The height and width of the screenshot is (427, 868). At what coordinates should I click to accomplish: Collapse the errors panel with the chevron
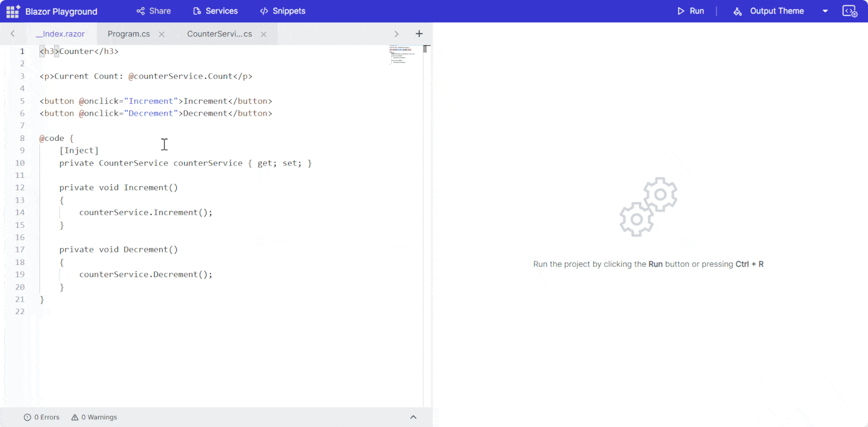pos(413,417)
